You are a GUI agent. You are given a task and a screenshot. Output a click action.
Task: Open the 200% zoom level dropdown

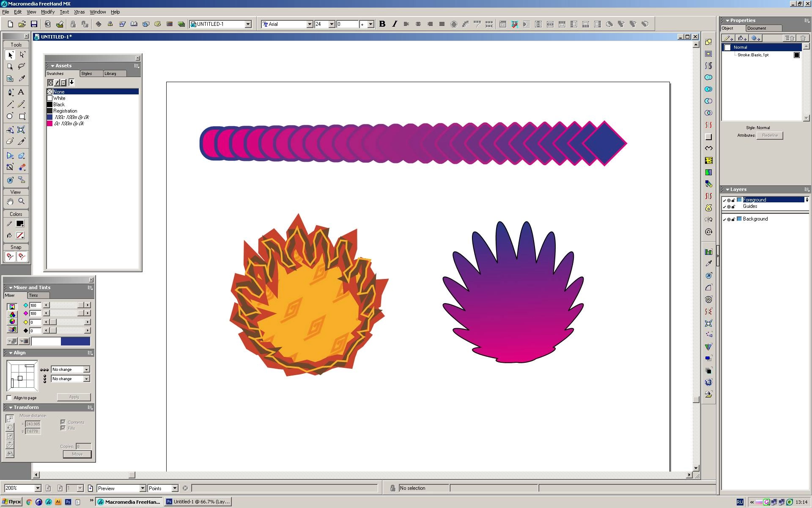point(37,488)
